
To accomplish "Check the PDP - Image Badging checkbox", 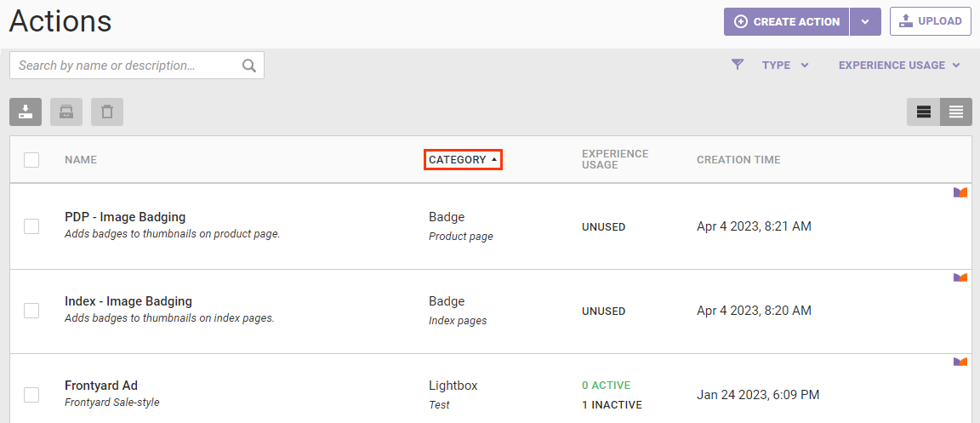I will click(x=31, y=226).
